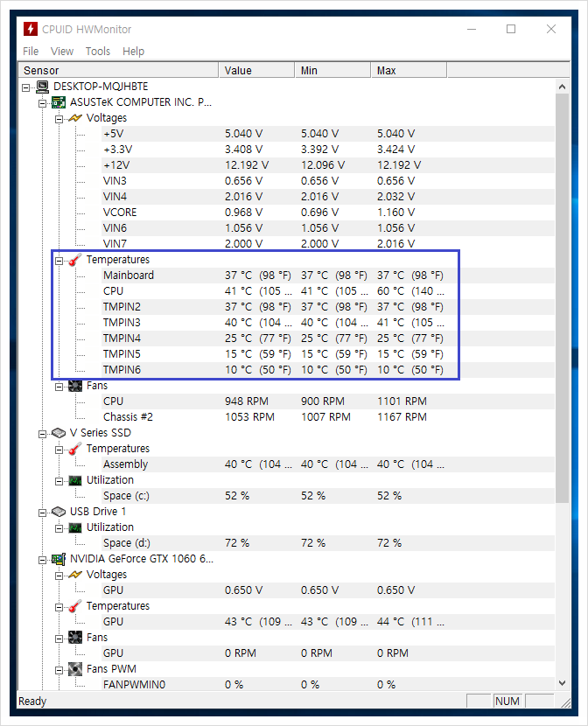Image resolution: width=588 pixels, height=726 pixels.
Task: Select the TMPIN4 temperature row
Action: [x=328, y=339]
